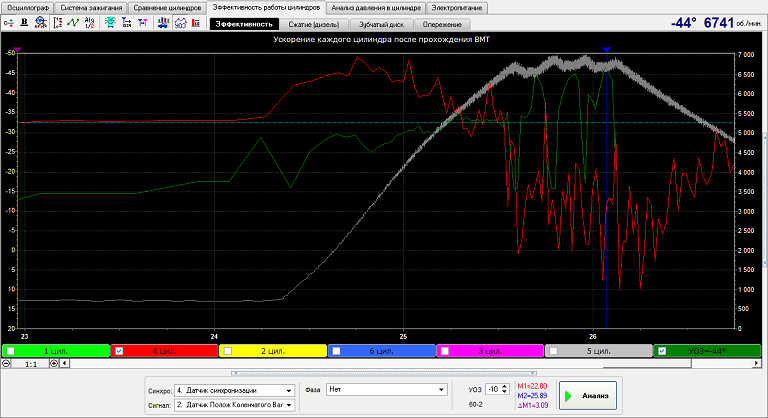Uncheck the '4 цил.' red cylinder checkbox
This screenshot has height=418, width=768.
(119, 351)
